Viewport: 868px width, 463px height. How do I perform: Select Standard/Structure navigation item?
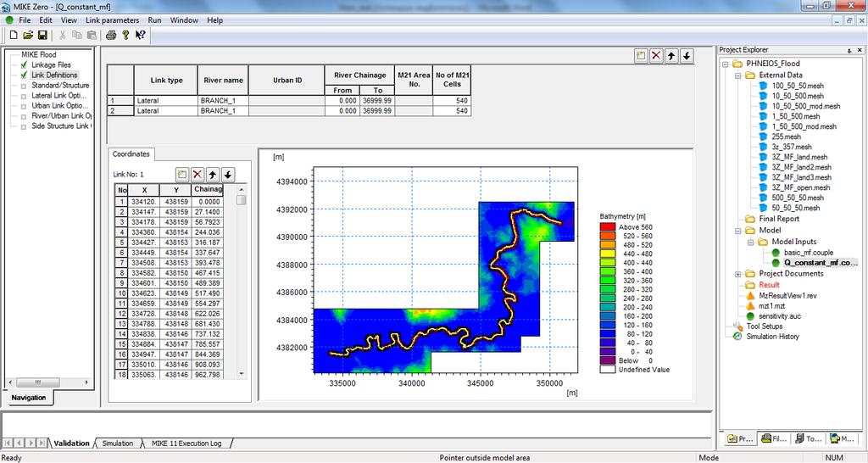tap(60, 86)
